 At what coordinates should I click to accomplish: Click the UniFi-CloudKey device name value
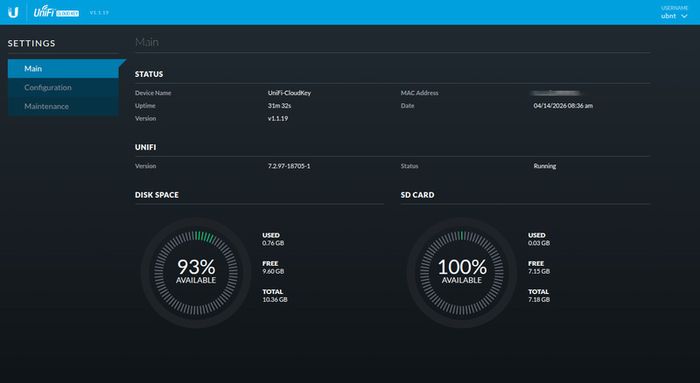click(x=289, y=93)
